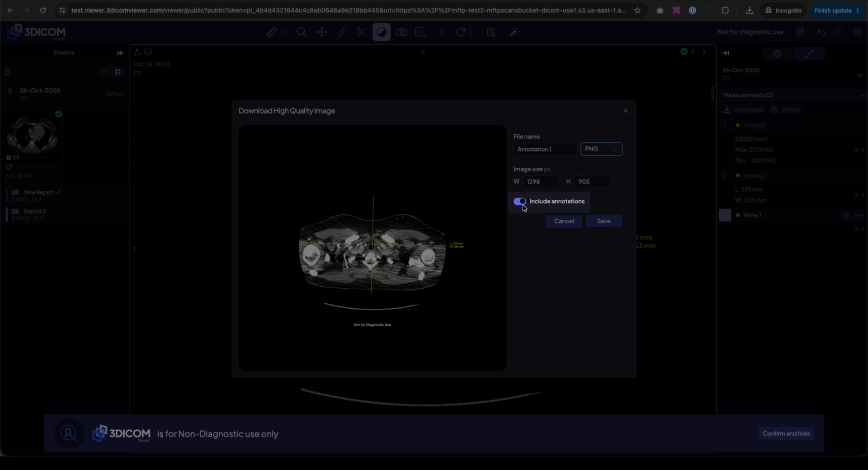Toggle visibility eye of Note 1

[x=846, y=215]
